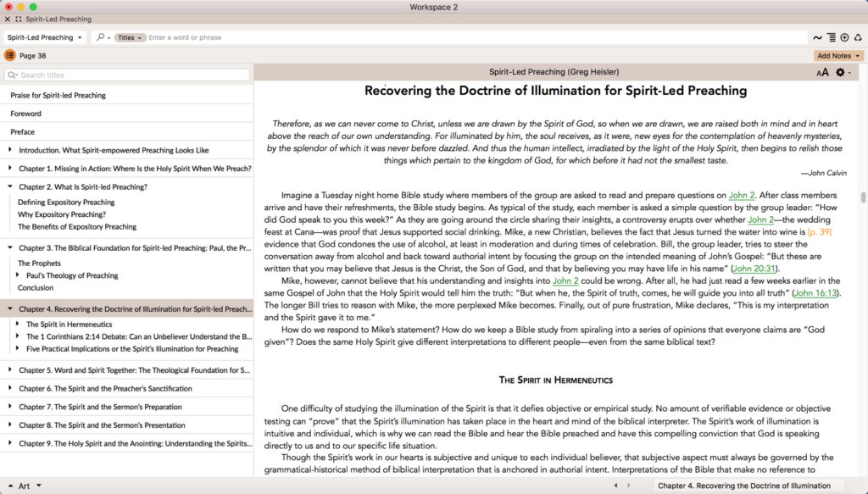Click the tilde parallel-passages icon in the toolbar
Screen dimensions: 868x494
tap(817, 37)
